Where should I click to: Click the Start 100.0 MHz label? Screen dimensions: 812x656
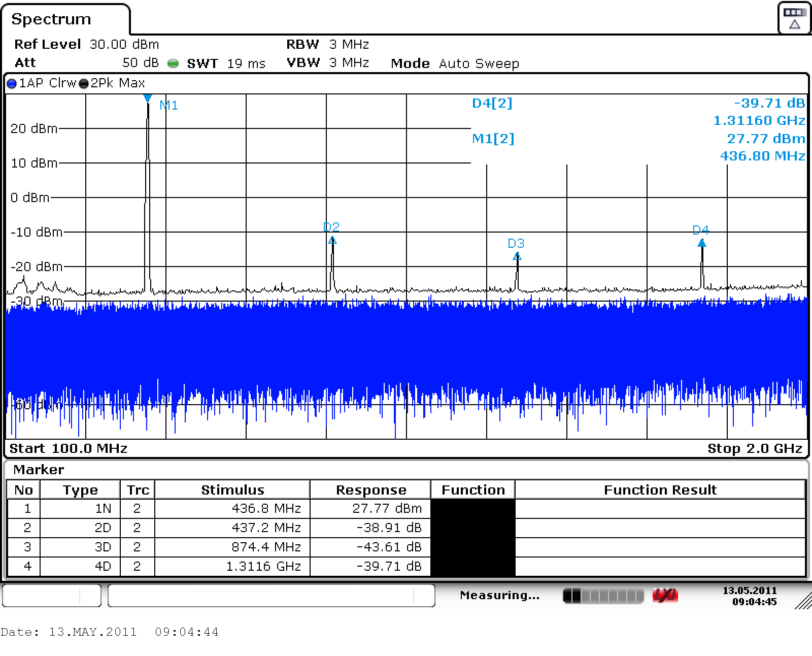(69, 448)
